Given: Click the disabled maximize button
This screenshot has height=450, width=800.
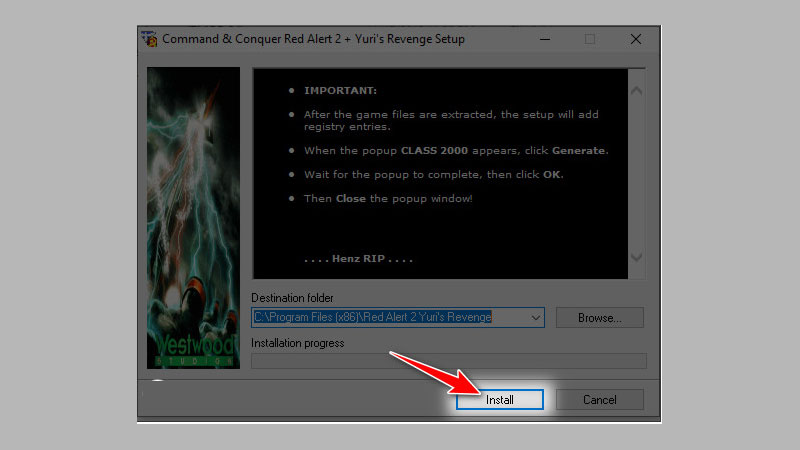Looking at the screenshot, I should 590,39.
